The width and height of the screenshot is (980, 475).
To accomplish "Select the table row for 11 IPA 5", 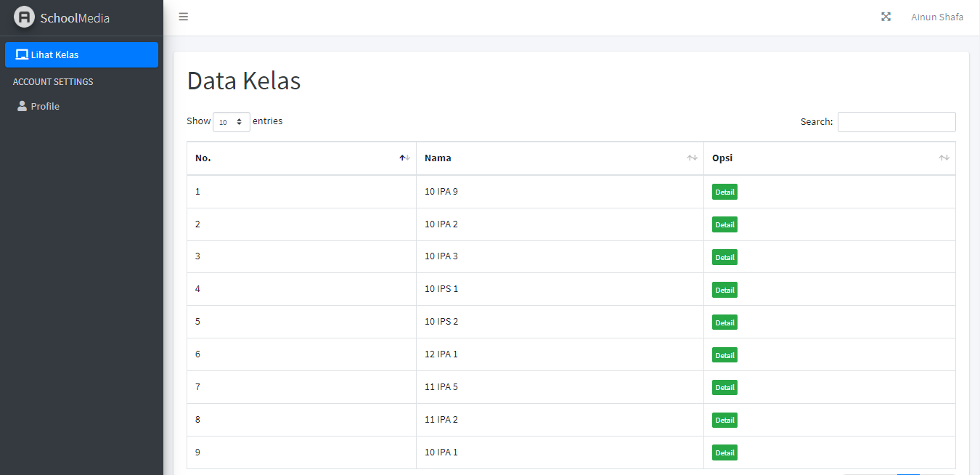I will click(508, 386).
